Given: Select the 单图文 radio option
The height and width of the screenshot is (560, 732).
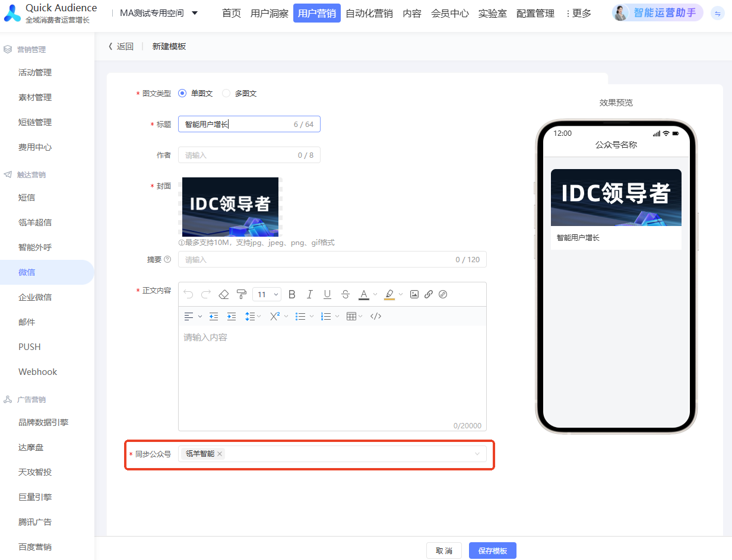Looking at the screenshot, I should [x=182, y=93].
